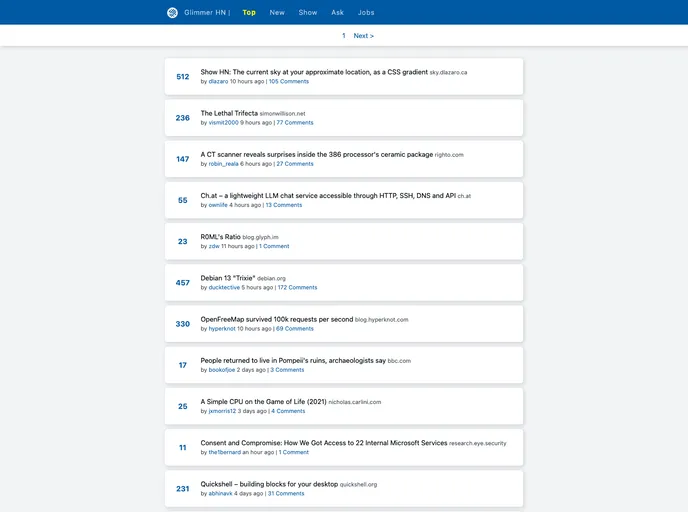Viewport: 688px width, 512px height.
Task: Click the score 25
Action: (x=183, y=407)
